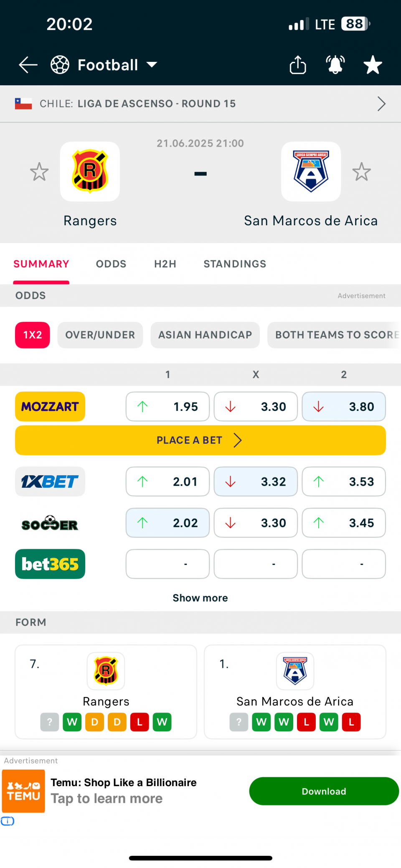401x868 pixels.
Task: Favorite Rangers with the star toggle
Action: 39,172
